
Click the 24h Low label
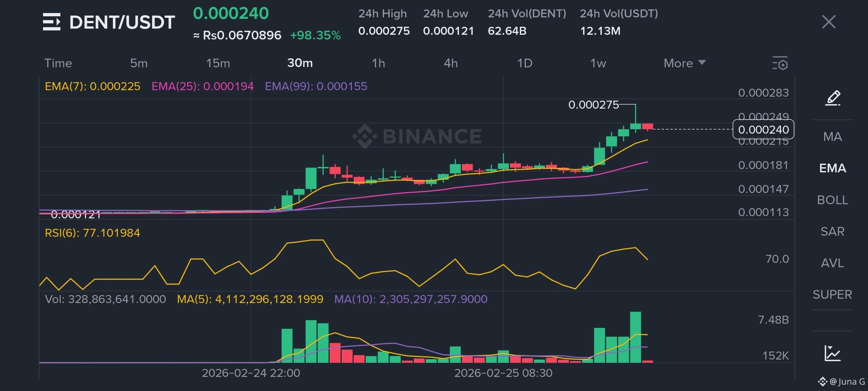click(446, 13)
